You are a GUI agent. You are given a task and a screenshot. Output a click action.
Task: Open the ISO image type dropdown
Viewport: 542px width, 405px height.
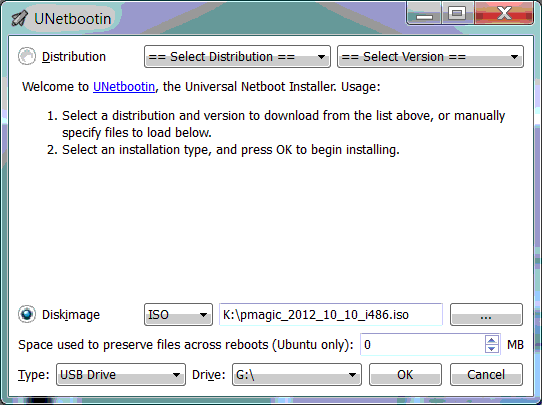tap(178, 314)
